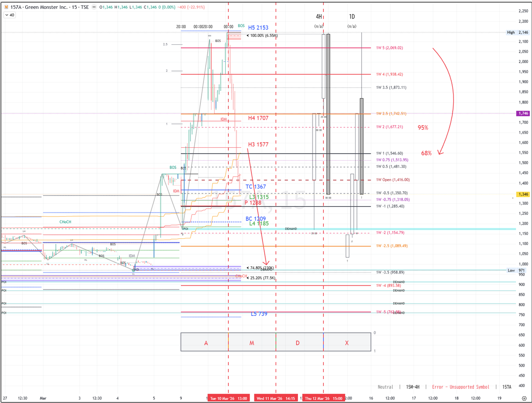Viewport: 532px width, 403px height.
Task: Select the H5 2153 pivot label
Action: point(258,28)
